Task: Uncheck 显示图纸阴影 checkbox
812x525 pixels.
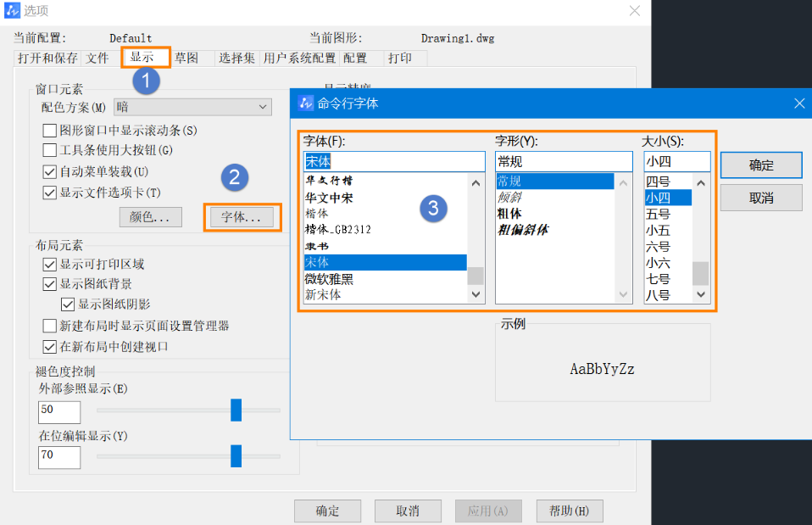Action: (x=68, y=304)
